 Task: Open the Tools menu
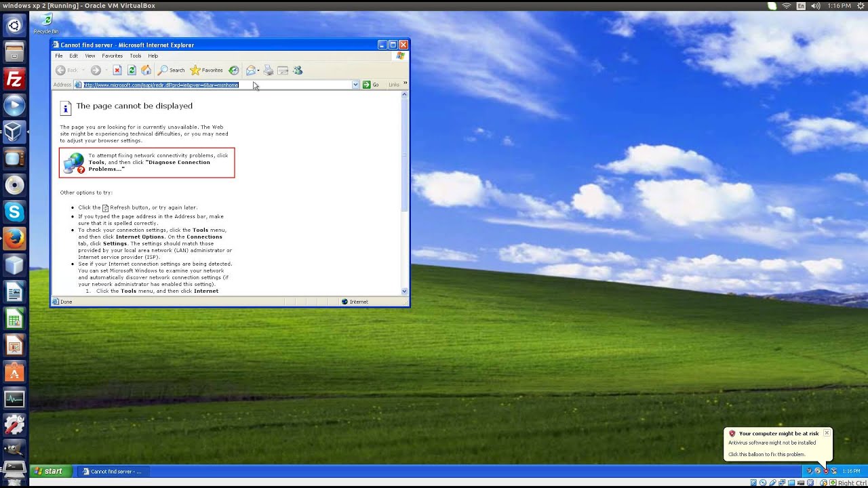(x=136, y=56)
